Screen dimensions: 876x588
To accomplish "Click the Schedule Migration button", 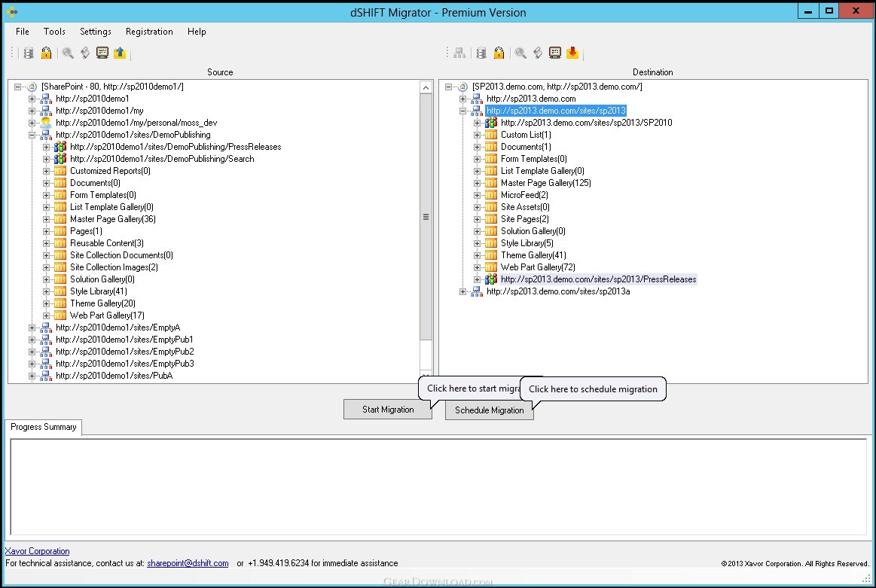I will coord(490,410).
